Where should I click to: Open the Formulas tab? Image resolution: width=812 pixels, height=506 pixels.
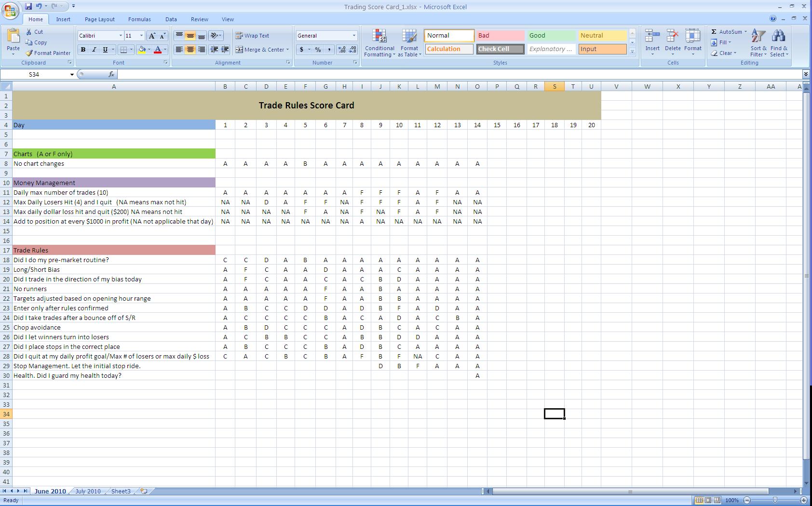click(x=139, y=19)
